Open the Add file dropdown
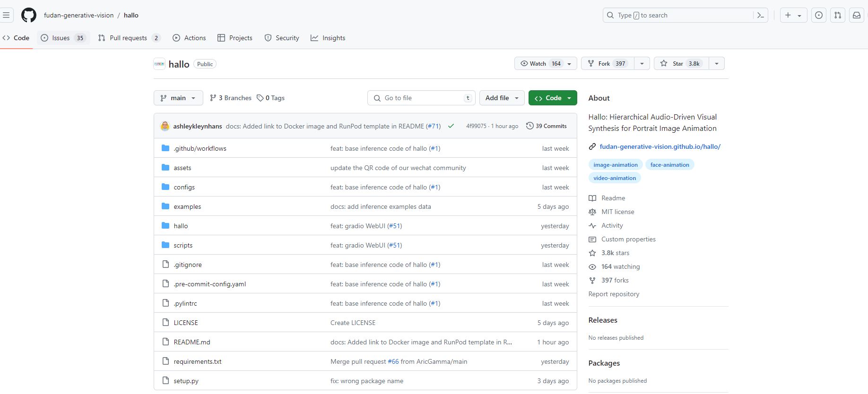This screenshot has height=394, width=868. pyautogui.click(x=502, y=98)
